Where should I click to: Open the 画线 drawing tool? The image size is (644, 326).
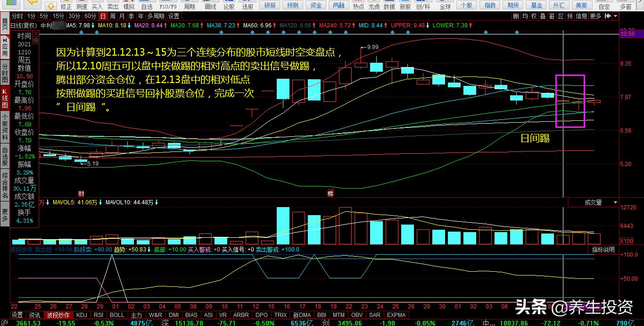[210, 6]
